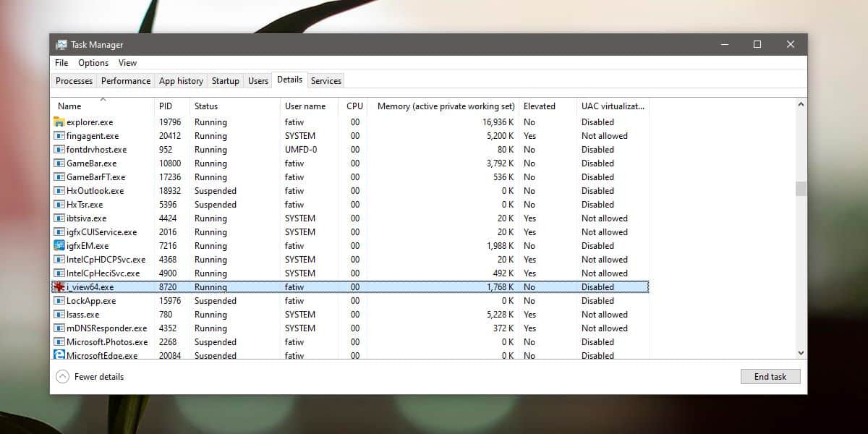
Task: Select the Microsoft.Photos.exe process name
Action: point(107,342)
